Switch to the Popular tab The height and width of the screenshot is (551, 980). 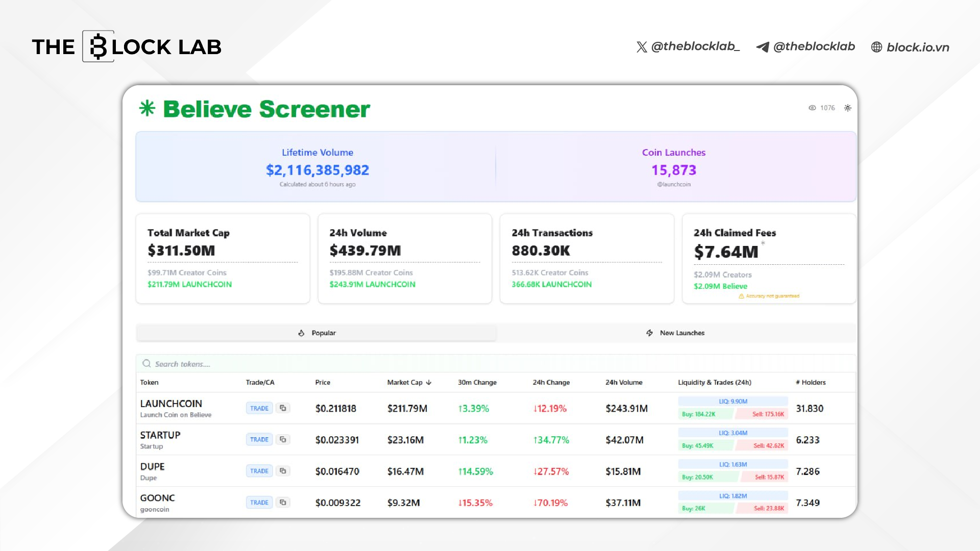(316, 333)
